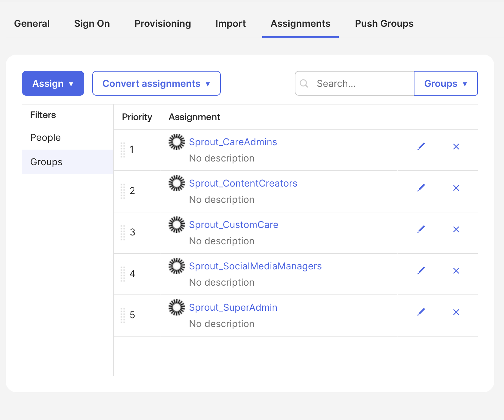This screenshot has height=420, width=504.
Task: Edit the Sprout_ContentCreators assignment pencil icon
Action: [421, 188]
